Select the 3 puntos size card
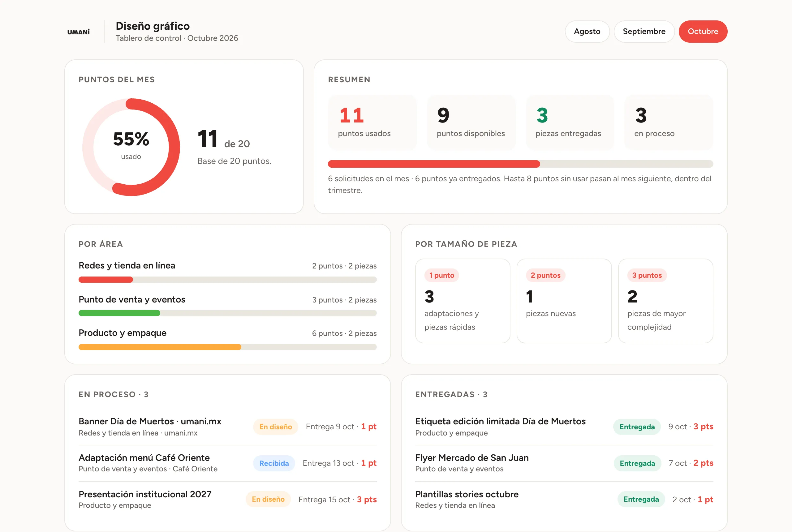The height and width of the screenshot is (532, 792). (x=665, y=301)
